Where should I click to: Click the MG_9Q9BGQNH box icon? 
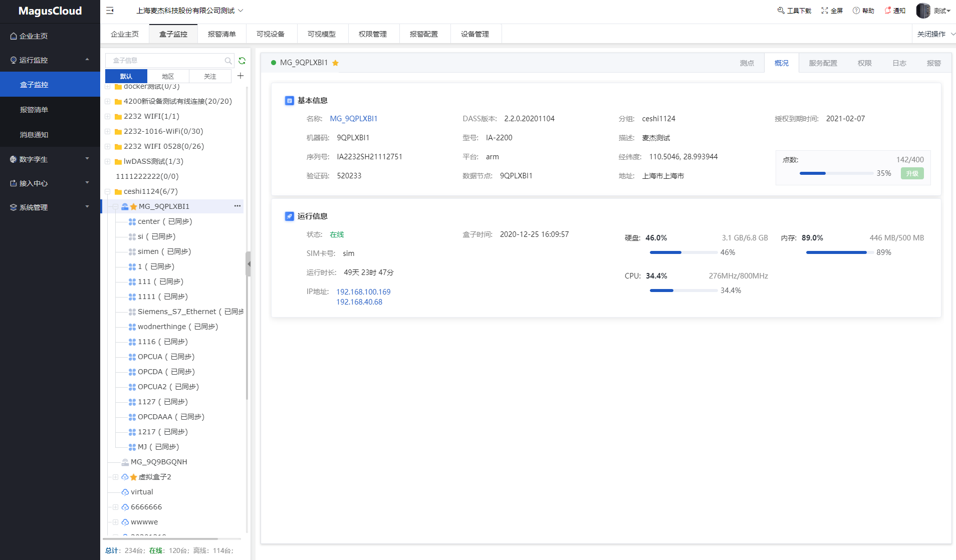(x=125, y=462)
